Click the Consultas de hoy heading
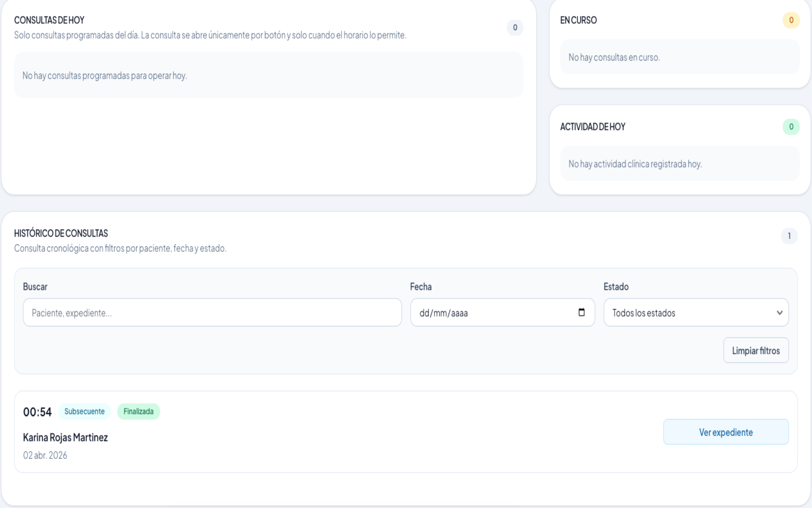Viewport: 812px width, 508px height. coord(49,20)
